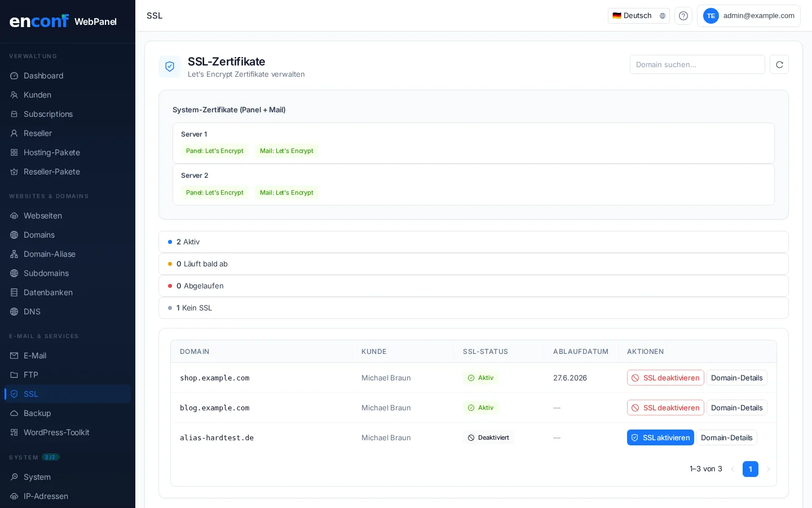Click the refresh icon next to domain search
812x508 pixels.
pyautogui.click(x=779, y=64)
